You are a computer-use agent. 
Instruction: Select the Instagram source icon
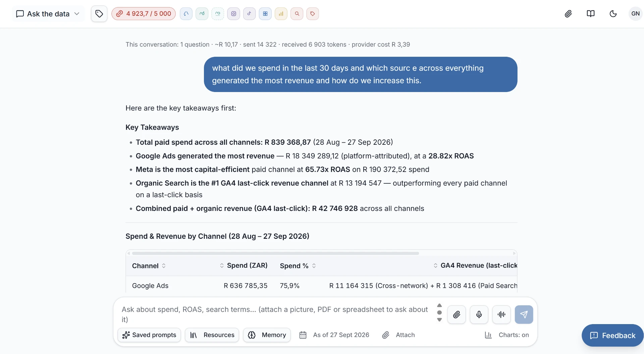pos(234,14)
